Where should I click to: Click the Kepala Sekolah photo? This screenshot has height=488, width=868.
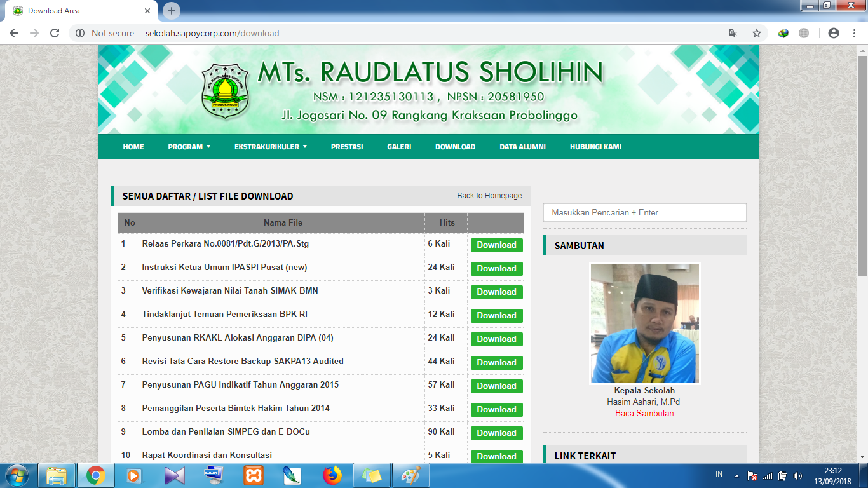click(645, 323)
